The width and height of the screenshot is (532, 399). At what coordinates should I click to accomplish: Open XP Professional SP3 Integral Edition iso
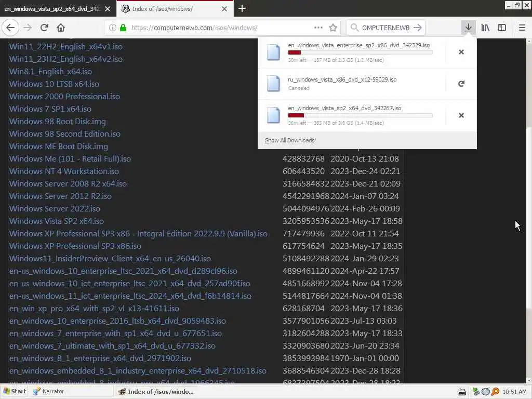tap(138, 234)
